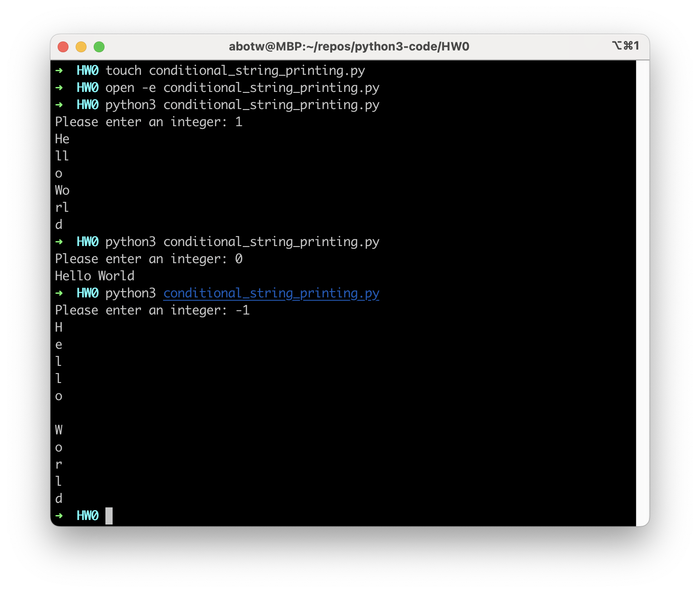Minimize the terminal with the yellow button
Viewport: 700px width, 593px height.
[81, 46]
